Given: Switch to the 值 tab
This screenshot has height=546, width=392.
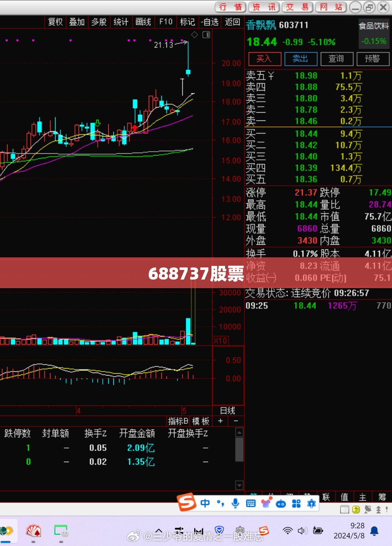Looking at the screenshot, I should (344, 497).
